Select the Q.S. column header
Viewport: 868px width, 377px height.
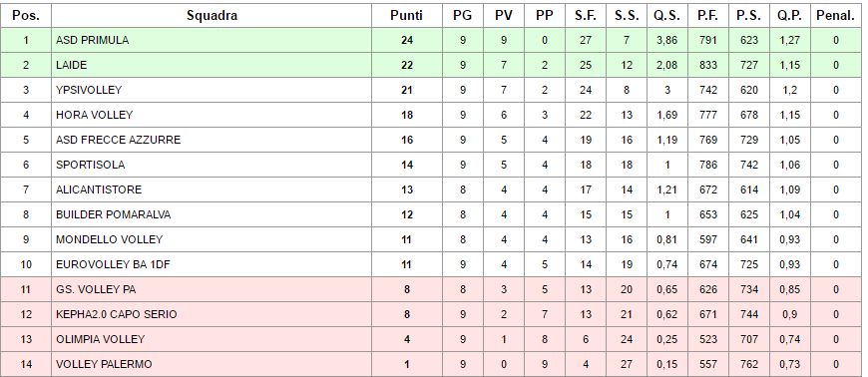click(x=666, y=16)
